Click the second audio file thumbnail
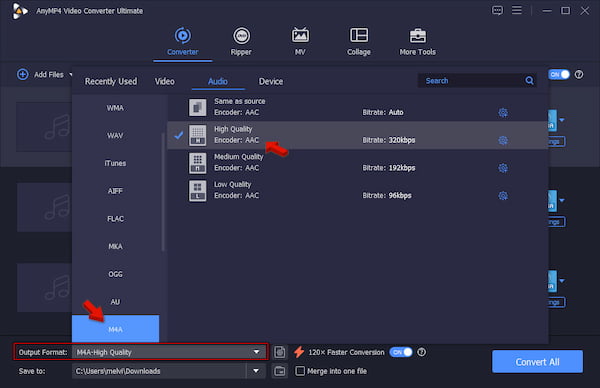This screenshot has width=600, height=388. click(44, 207)
